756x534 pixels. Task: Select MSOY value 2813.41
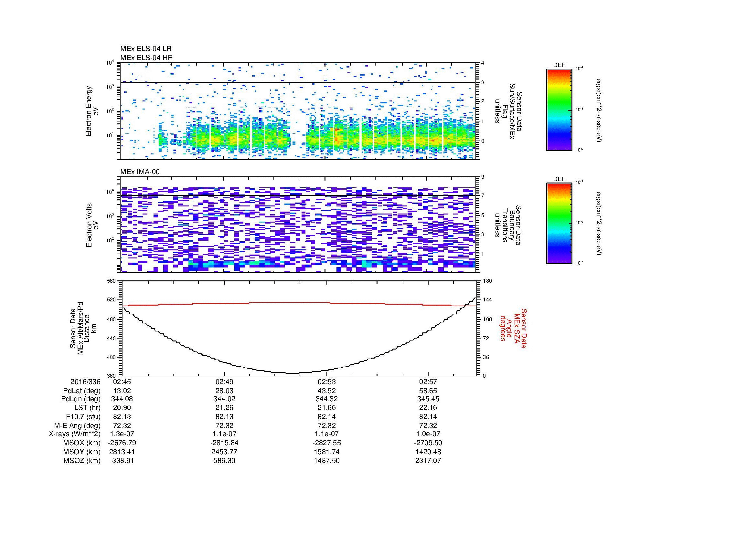tap(122, 452)
